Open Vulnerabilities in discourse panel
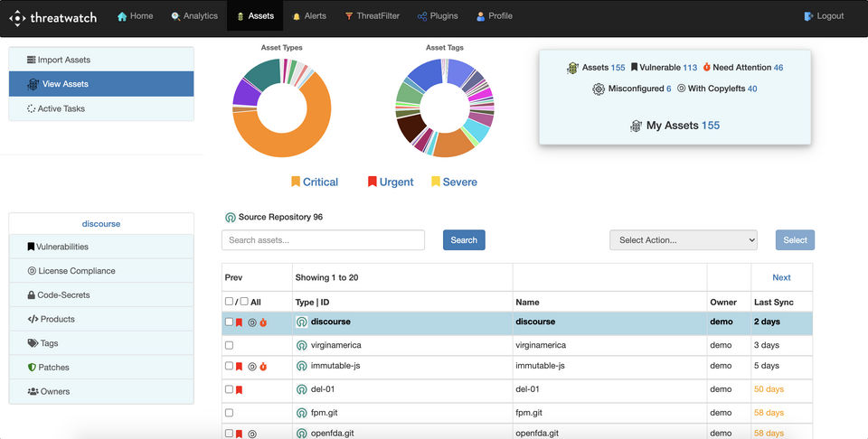This screenshot has width=868, height=439. pyautogui.click(x=101, y=247)
